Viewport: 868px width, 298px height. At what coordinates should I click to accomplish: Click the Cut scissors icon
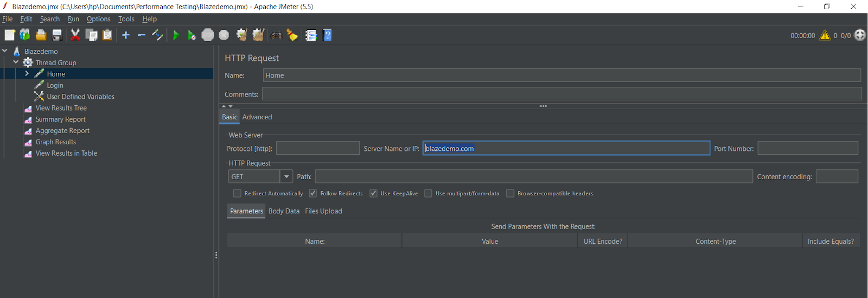point(75,35)
